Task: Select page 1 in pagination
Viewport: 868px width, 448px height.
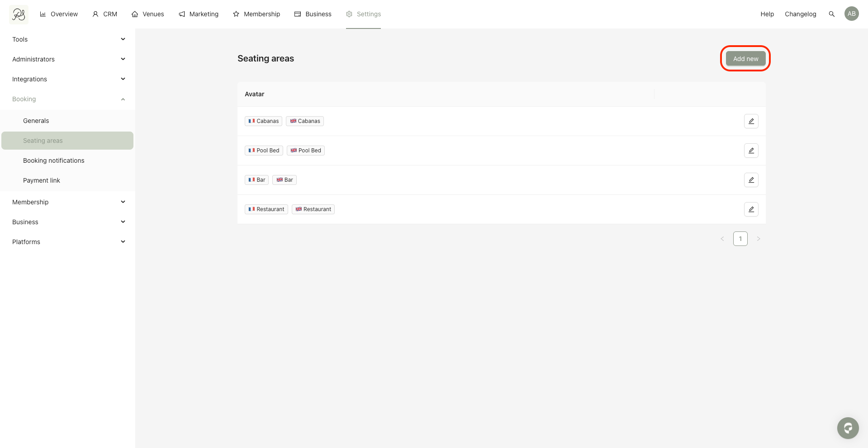Action: pos(740,239)
